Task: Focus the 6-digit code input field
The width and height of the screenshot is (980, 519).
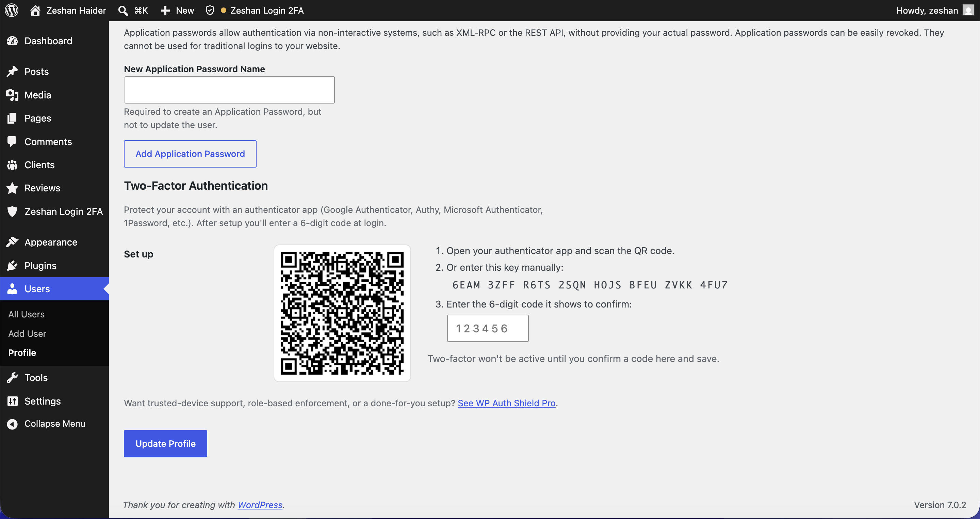Action: coord(488,328)
